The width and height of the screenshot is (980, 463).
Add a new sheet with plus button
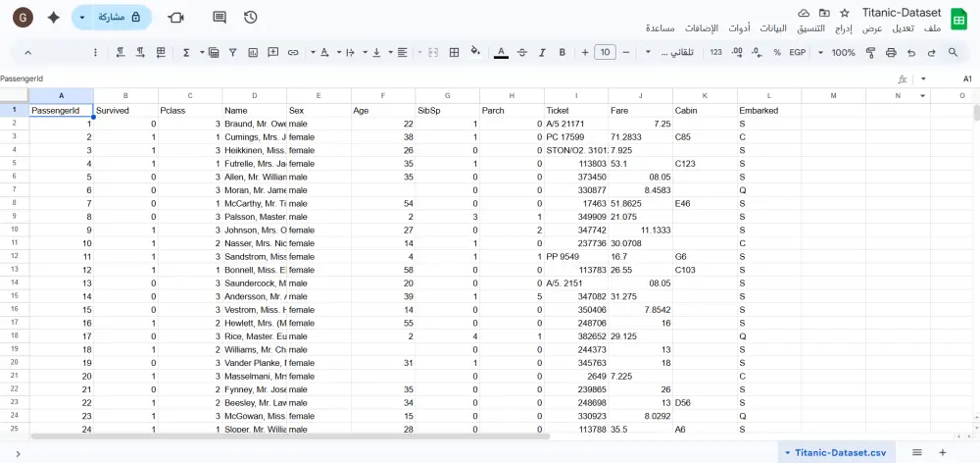pyautogui.click(x=943, y=452)
